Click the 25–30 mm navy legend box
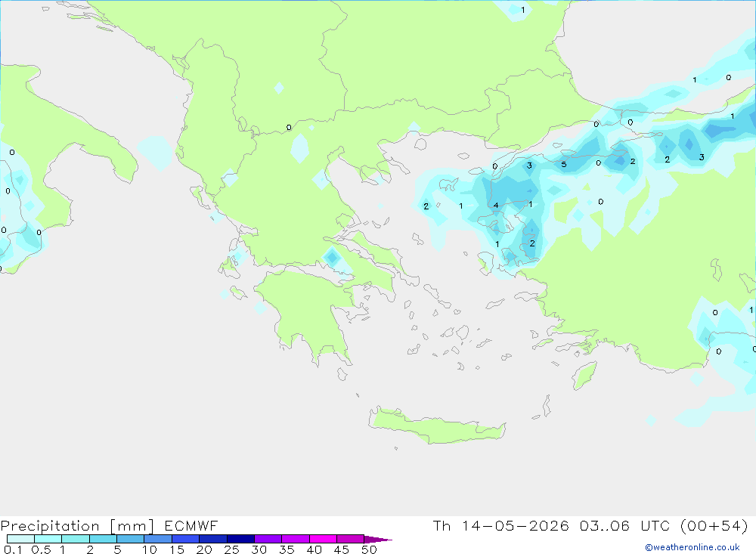The height and width of the screenshot is (554, 756). (240, 539)
